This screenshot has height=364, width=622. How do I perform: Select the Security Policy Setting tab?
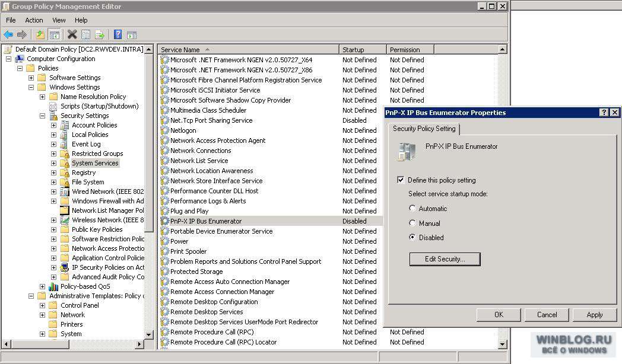coord(424,129)
